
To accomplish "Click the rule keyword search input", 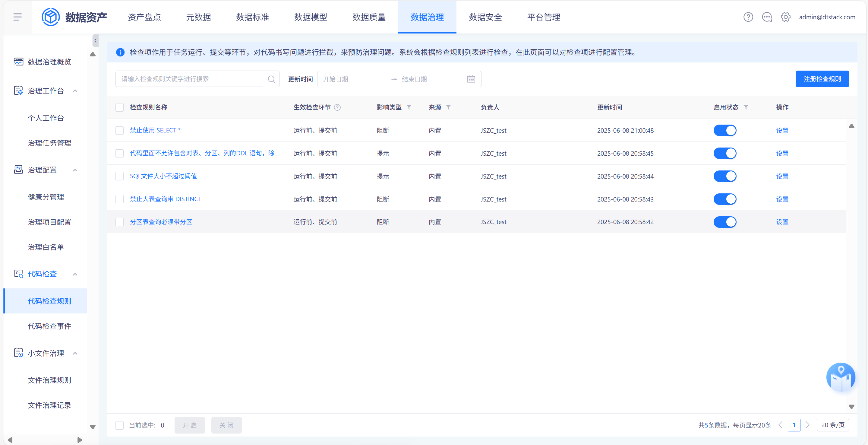I will coord(189,79).
